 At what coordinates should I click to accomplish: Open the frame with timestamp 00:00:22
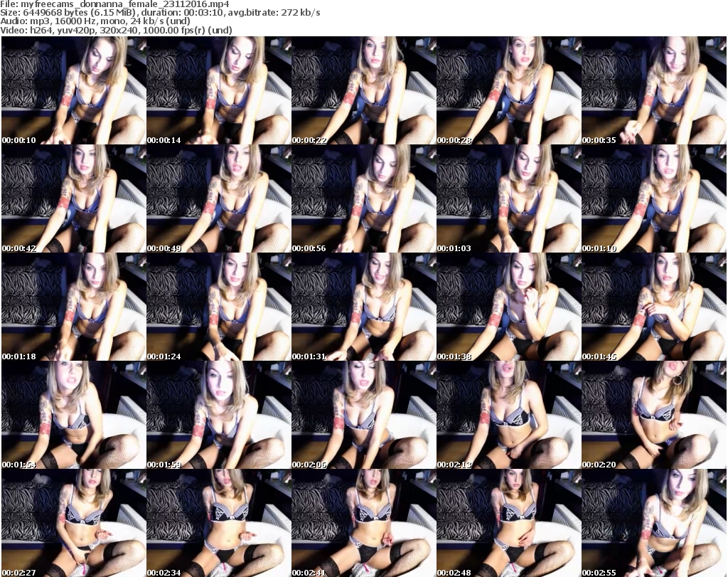pos(363,90)
